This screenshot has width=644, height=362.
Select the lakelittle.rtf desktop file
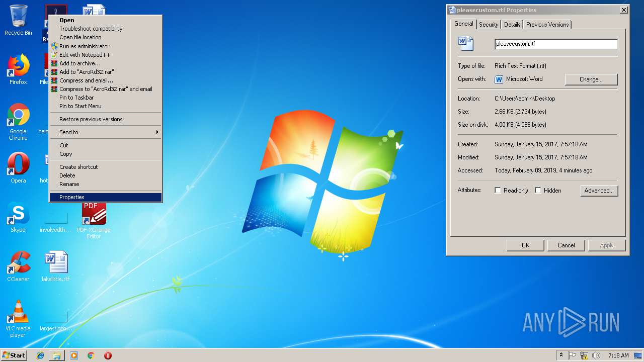[x=56, y=266]
